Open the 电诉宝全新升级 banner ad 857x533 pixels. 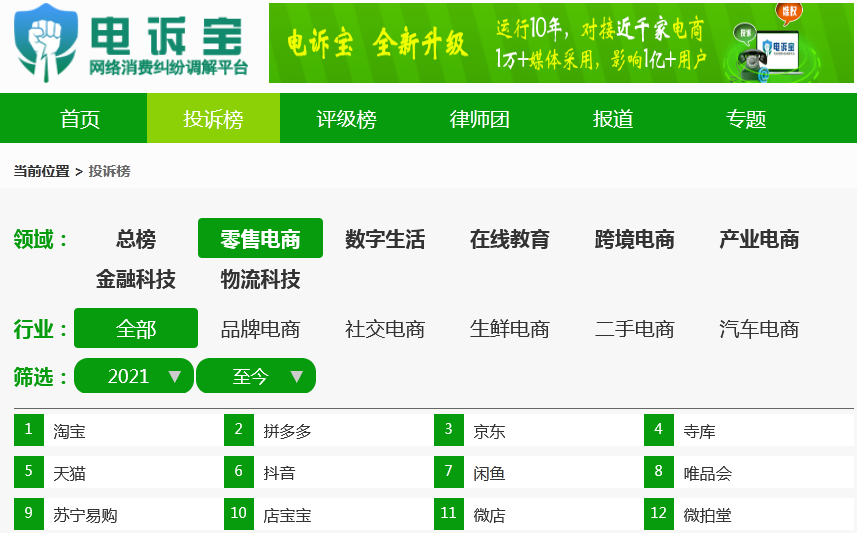561,43
